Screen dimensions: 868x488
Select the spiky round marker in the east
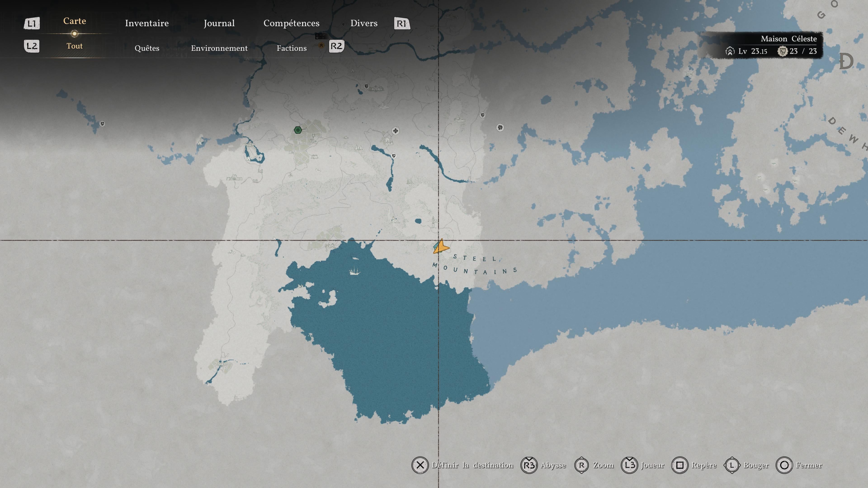[500, 127]
